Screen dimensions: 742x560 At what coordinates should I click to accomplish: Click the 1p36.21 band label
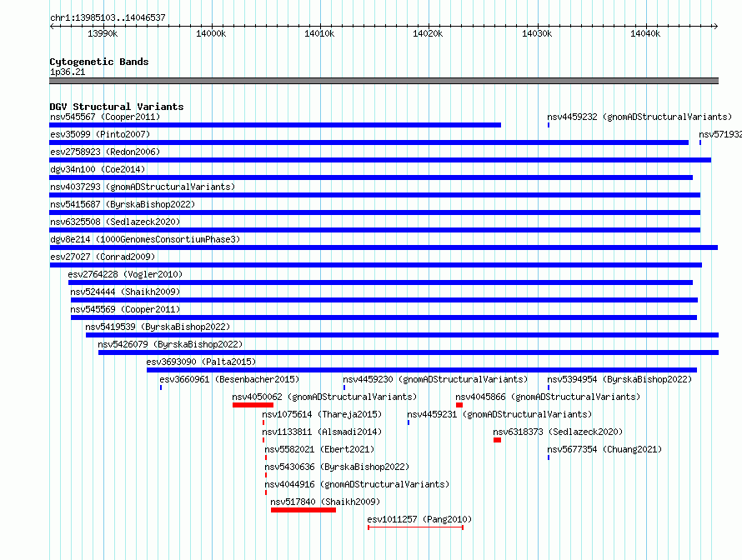[x=68, y=72]
